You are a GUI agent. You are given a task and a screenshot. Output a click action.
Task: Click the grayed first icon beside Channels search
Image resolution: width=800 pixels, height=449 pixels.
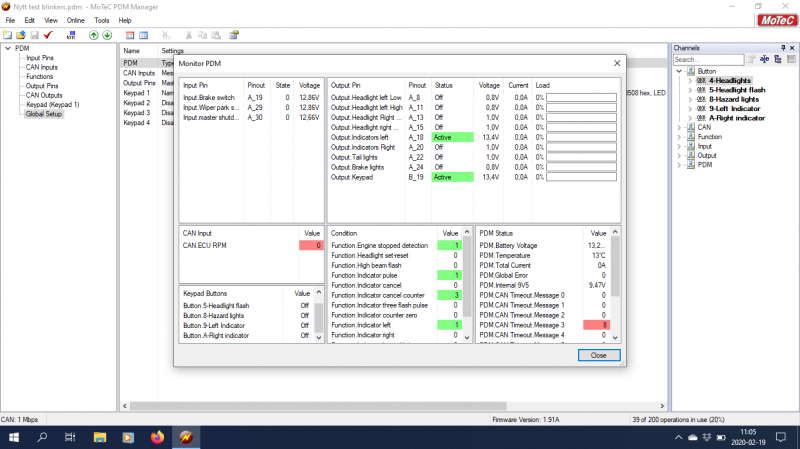click(751, 60)
